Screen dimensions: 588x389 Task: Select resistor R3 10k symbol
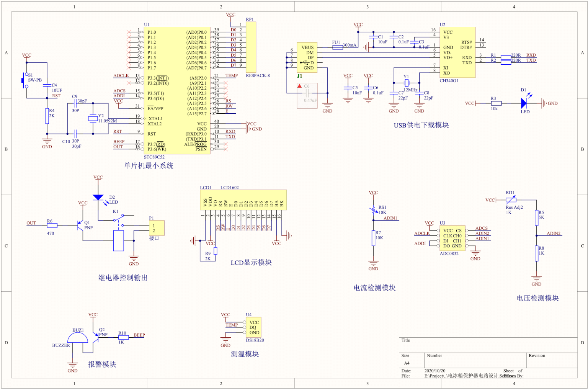[x=496, y=103]
